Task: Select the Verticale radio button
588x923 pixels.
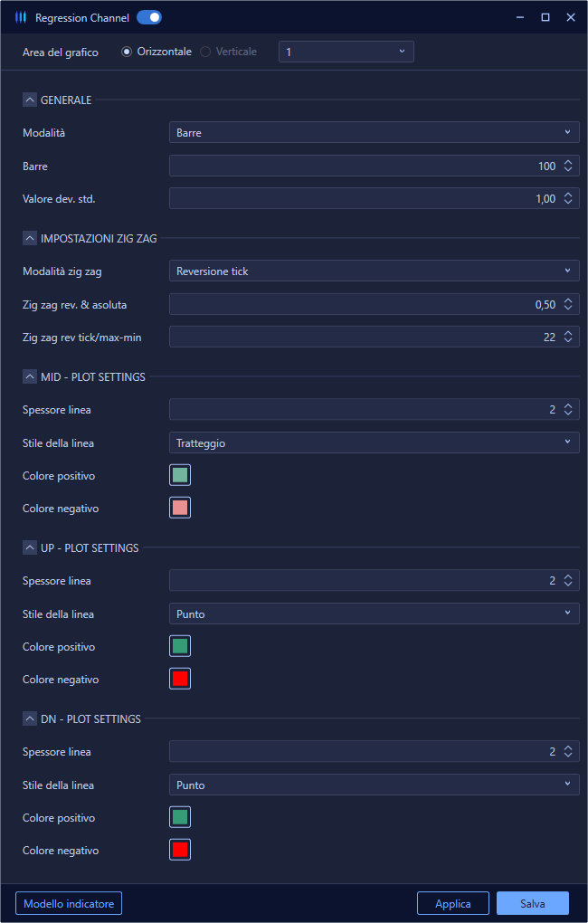Action: click(205, 52)
